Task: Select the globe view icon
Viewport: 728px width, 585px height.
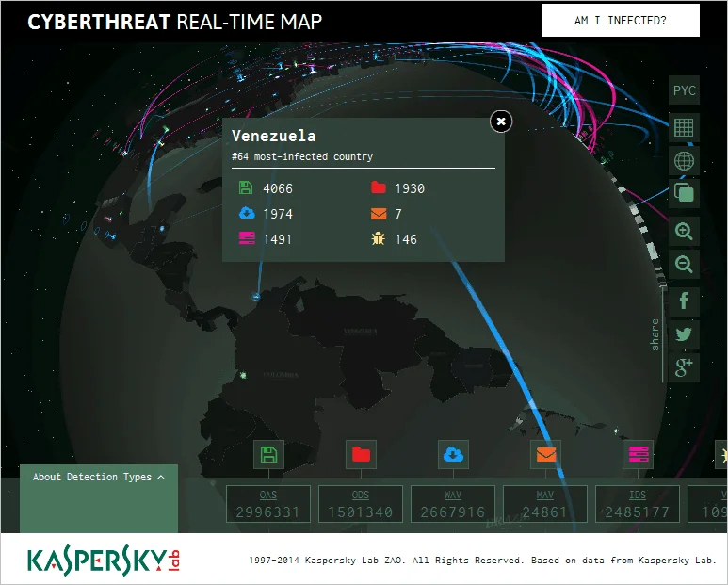Action: (684, 161)
